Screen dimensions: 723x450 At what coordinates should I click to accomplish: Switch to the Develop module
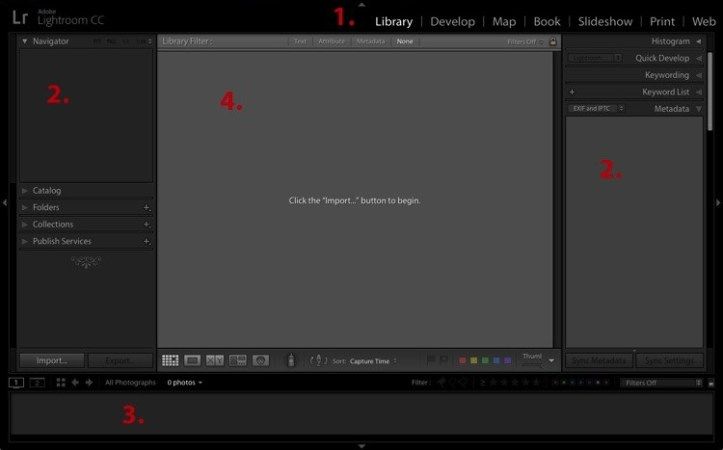(452, 22)
